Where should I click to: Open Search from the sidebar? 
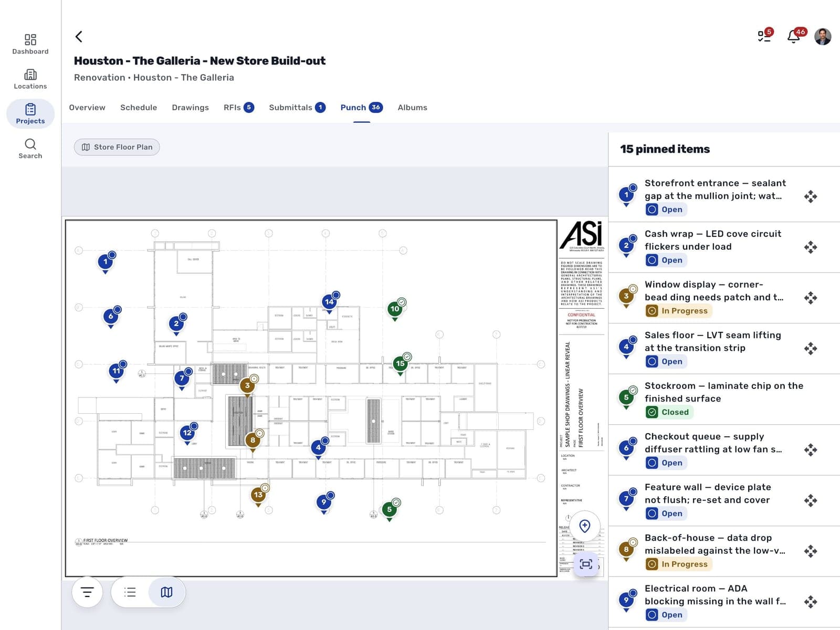pos(30,149)
